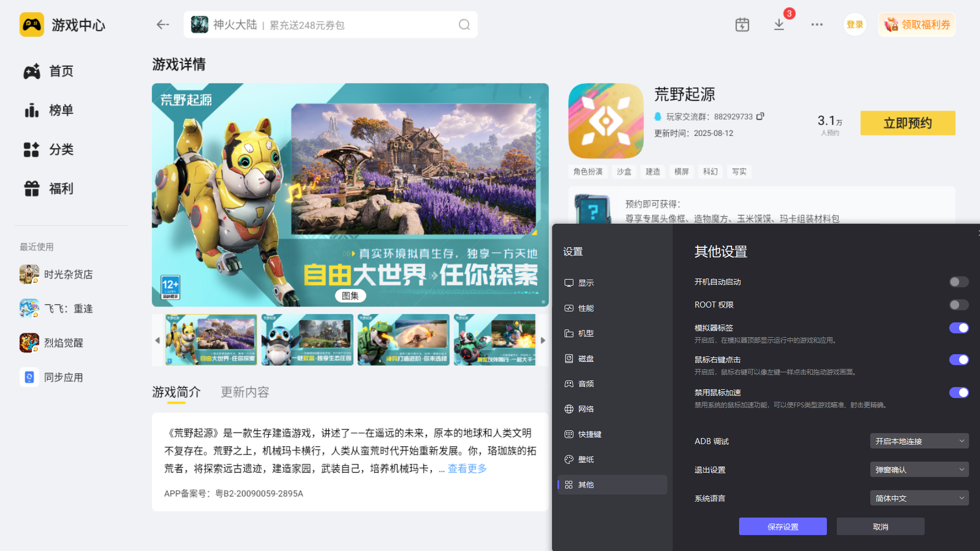
Task: Click the 保存设置 button
Action: (x=783, y=526)
